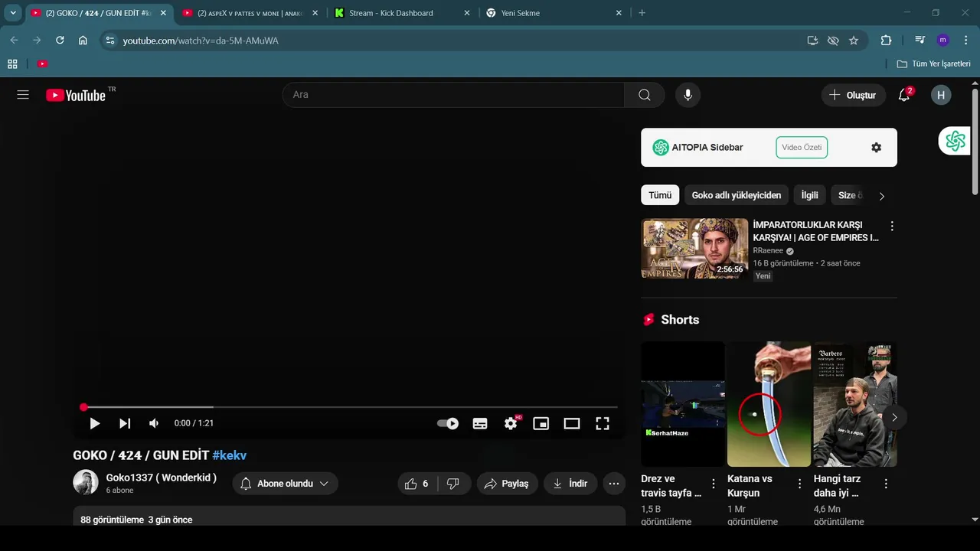Select the partially visible Size chip
This screenshot has height=551, width=980.
[x=848, y=195]
